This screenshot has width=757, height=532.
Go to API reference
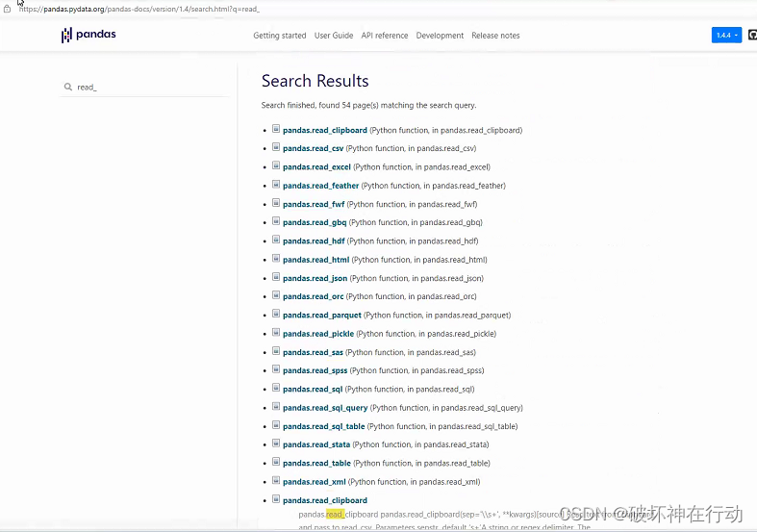pos(385,36)
